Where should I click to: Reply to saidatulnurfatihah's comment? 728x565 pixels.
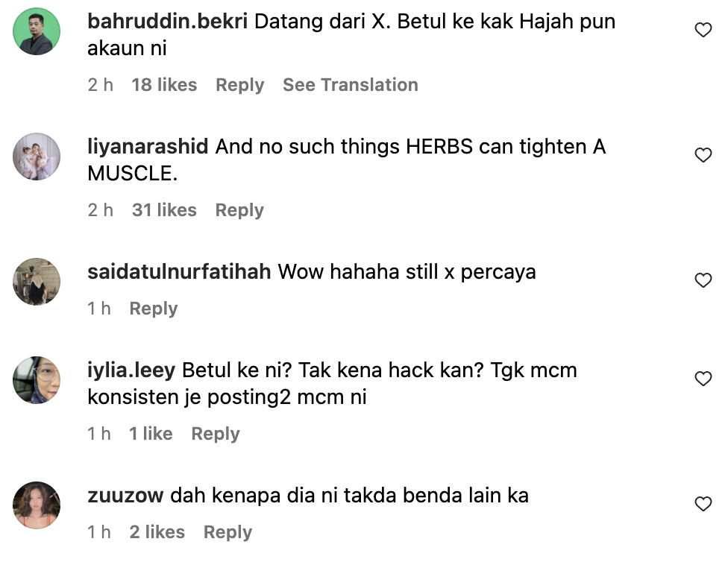click(x=154, y=309)
